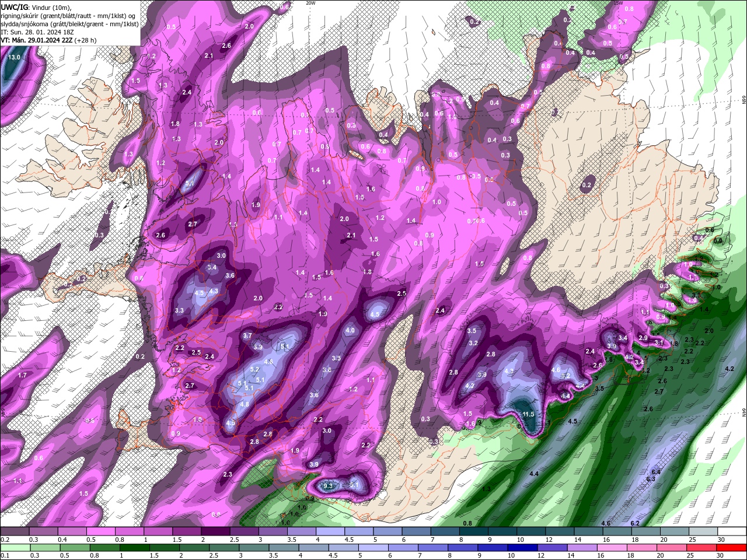Pick the bright red swatch labelled 30 on rain scale

731,548
